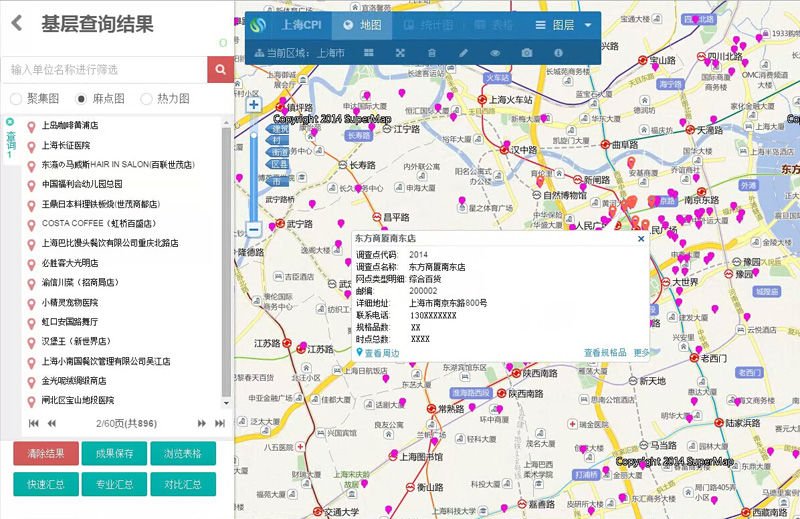This screenshot has height=519, width=800.
Task: Click the 快速汇总 button
Action: 46,484
